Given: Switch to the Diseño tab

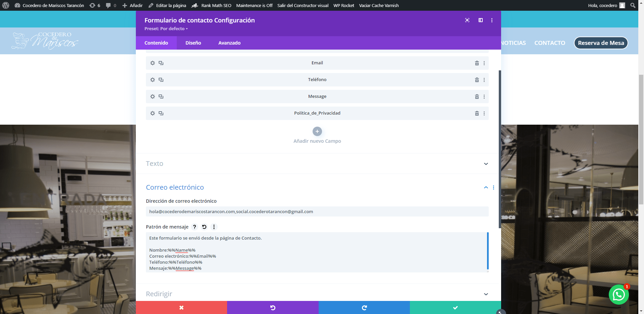Looking at the screenshot, I should click(193, 43).
